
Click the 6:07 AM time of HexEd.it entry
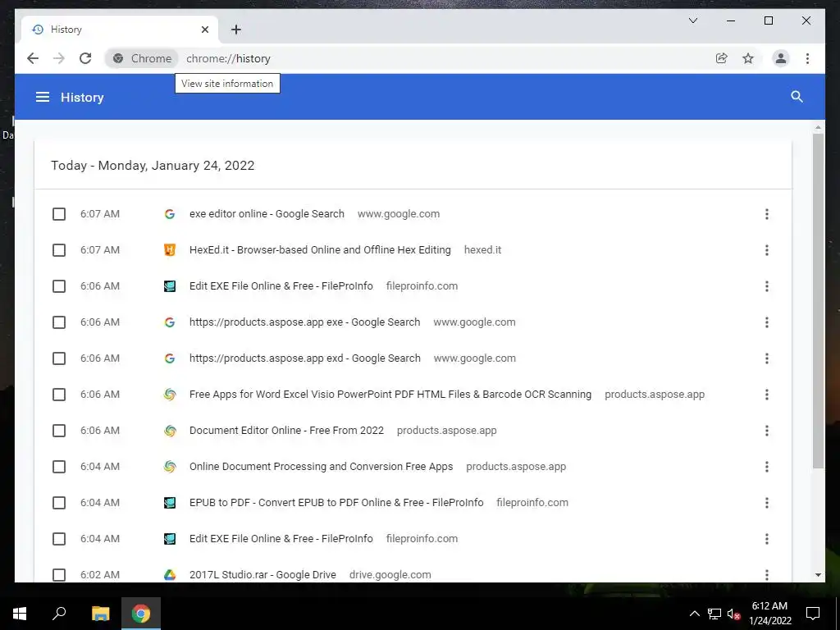coord(99,249)
